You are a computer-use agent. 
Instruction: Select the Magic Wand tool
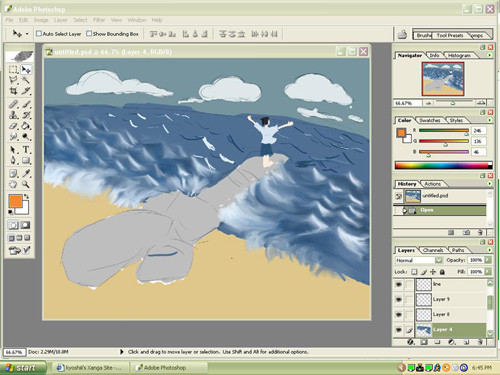(26, 80)
